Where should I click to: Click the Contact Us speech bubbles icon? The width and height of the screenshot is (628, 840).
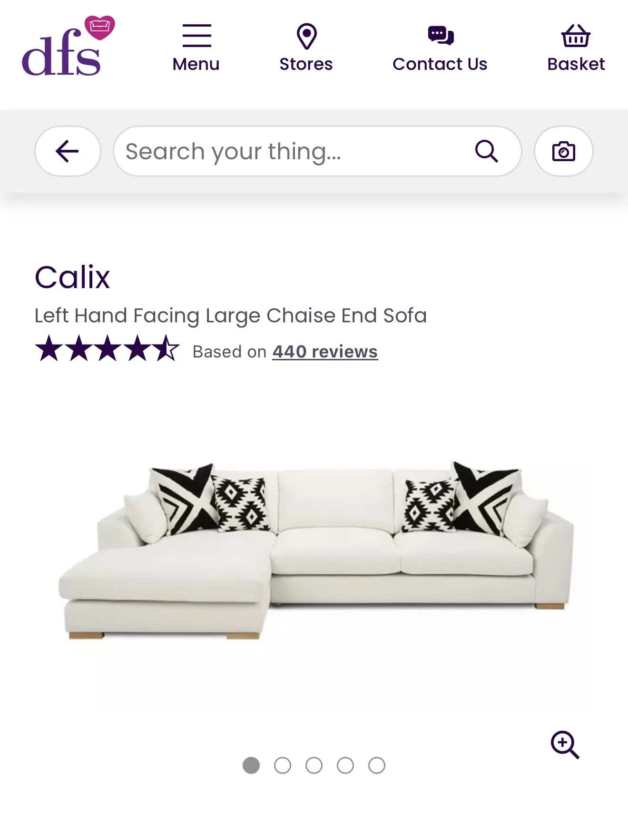pyautogui.click(x=441, y=36)
